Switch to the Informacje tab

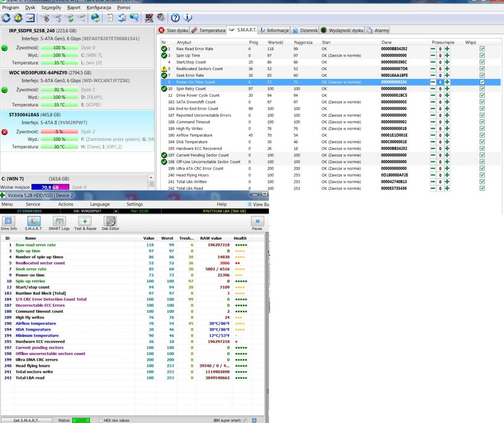pyautogui.click(x=274, y=30)
